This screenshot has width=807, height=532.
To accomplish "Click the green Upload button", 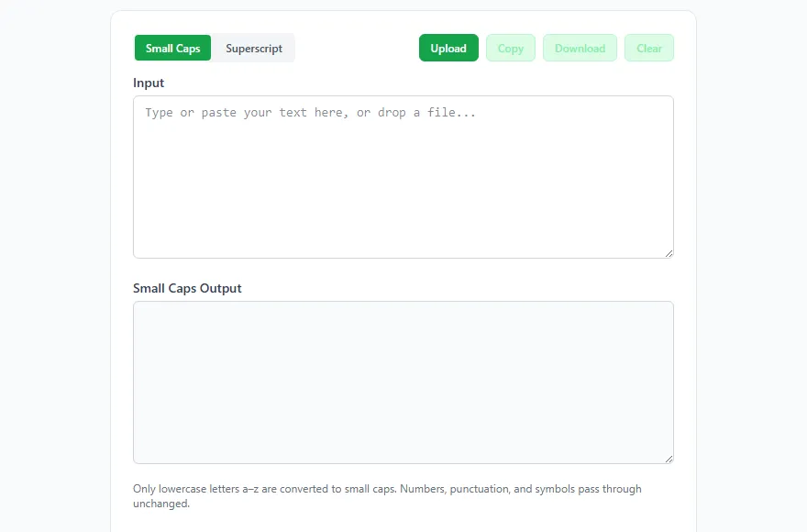I will coord(448,49).
